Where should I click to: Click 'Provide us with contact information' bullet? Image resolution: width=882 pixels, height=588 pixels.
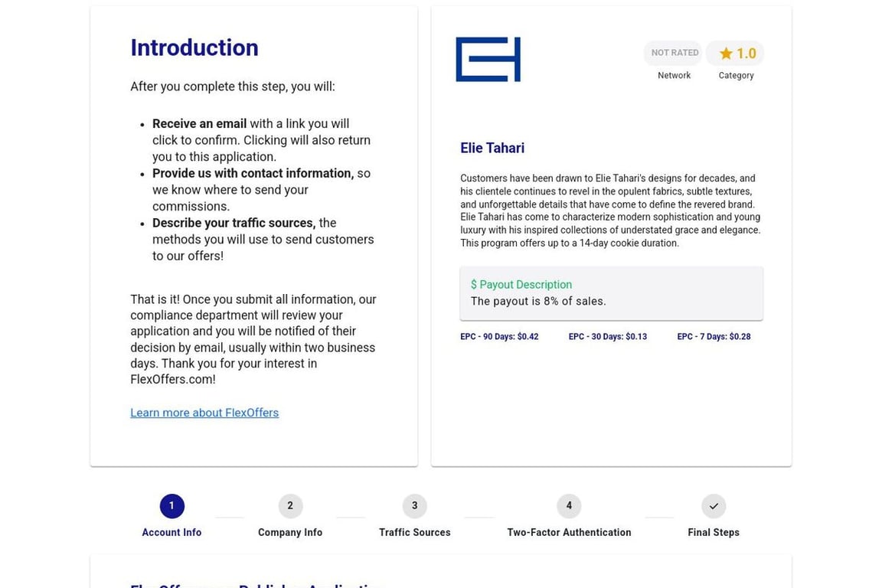pyautogui.click(x=253, y=173)
